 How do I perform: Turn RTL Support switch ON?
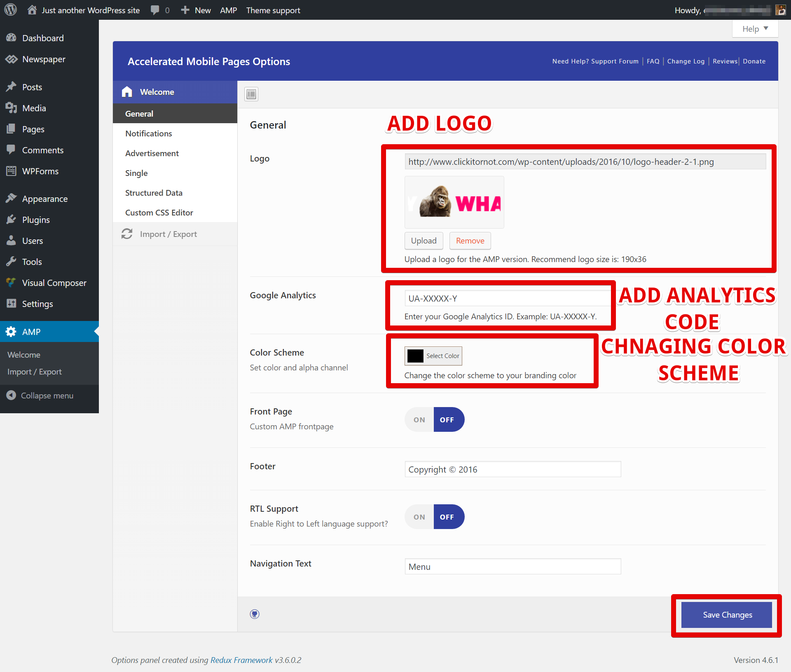(419, 517)
